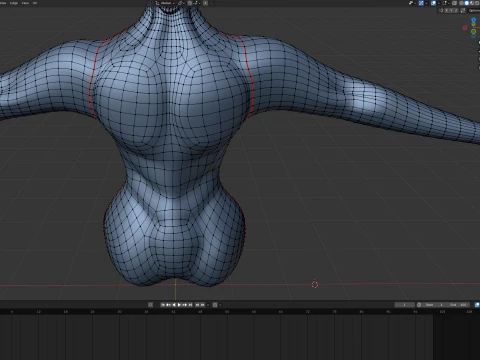Toggle the show overlays button
Image resolution: width=480 pixels, height=360 pixels.
(433, 3)
